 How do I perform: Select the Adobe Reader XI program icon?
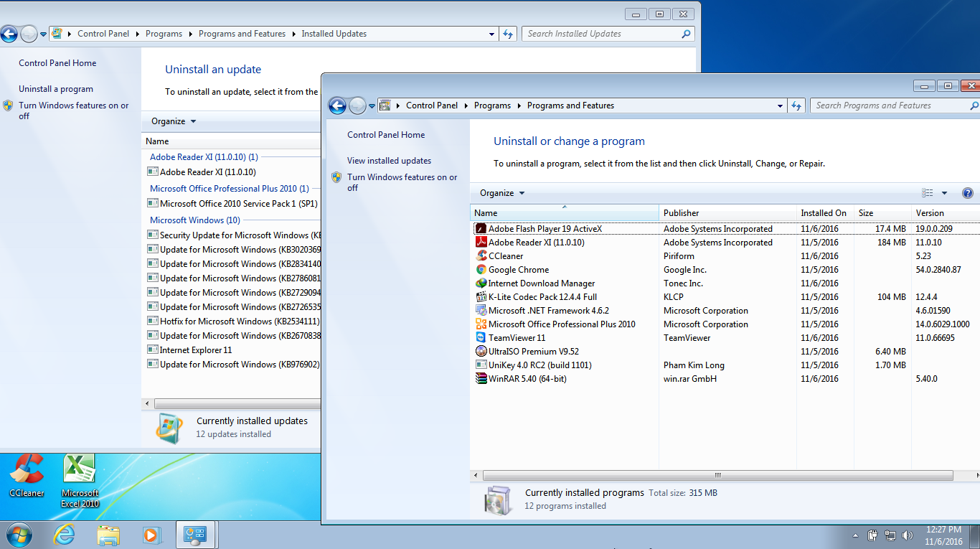[x=481, y=243]
